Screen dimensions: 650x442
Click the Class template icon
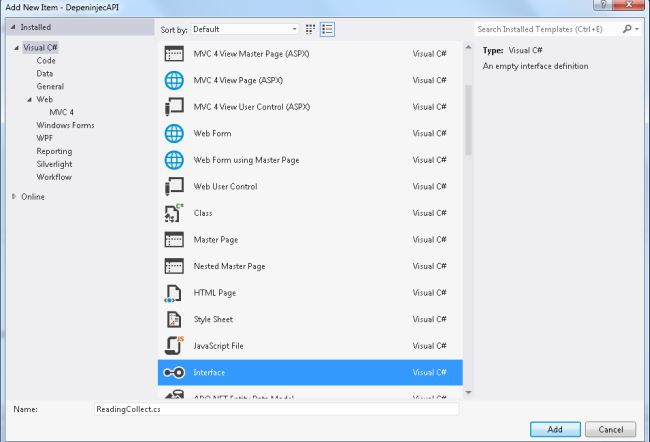pos(174,213)
